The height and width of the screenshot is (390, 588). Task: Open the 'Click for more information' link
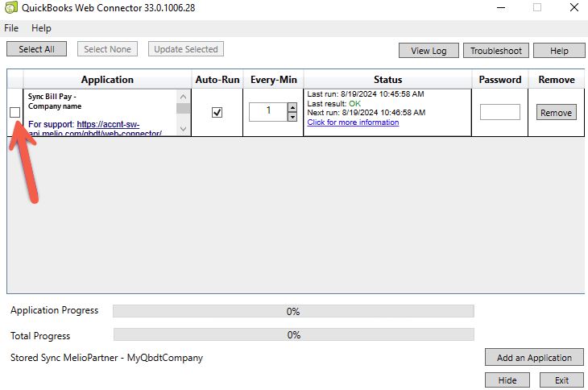point(353,122)
